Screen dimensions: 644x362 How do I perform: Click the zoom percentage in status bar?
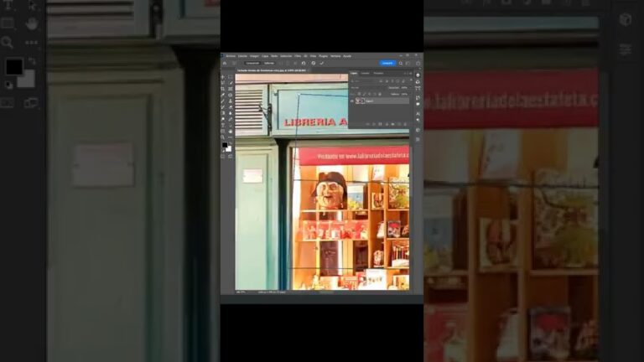[241, 292]
